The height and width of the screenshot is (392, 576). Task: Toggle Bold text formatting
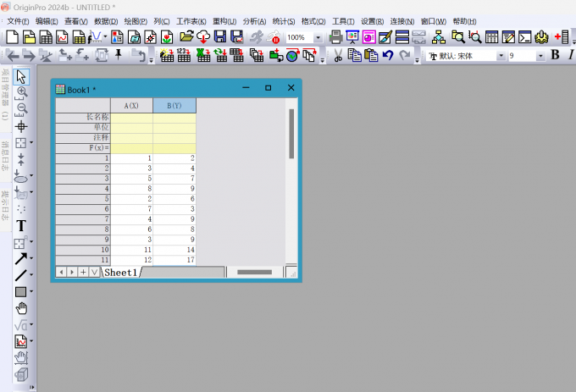pyautogui.click(x=555, y=55)
